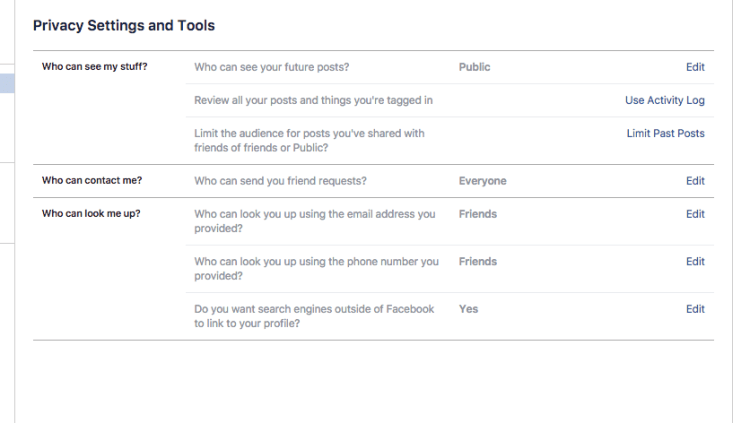The width and height of the screenshot is (750, 423).
Task: Edit the email address lookup setting
Action: (x=695, y=214)
